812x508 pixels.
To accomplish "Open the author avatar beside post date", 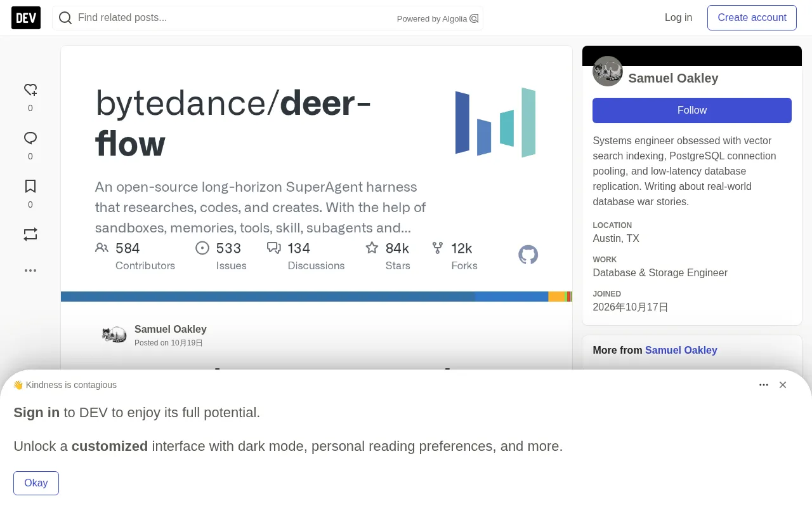I will 114,335.
